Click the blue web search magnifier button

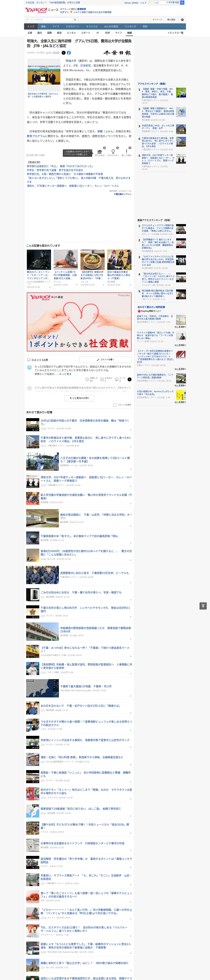coord(182,3)
